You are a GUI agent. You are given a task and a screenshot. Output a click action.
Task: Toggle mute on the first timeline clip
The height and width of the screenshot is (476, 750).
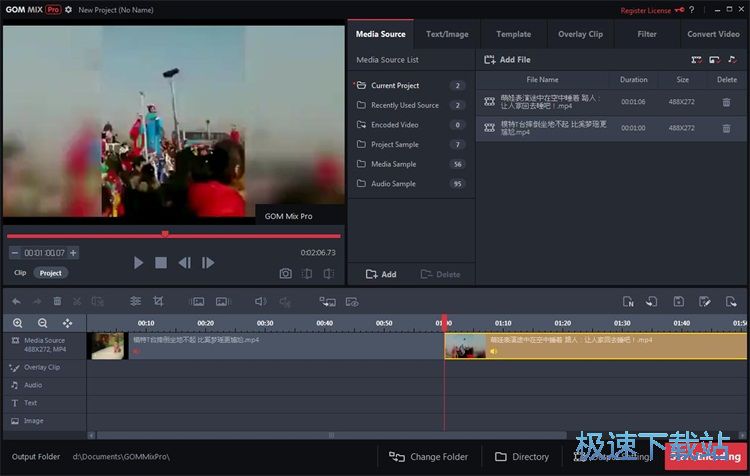click(x=136, y=351)
